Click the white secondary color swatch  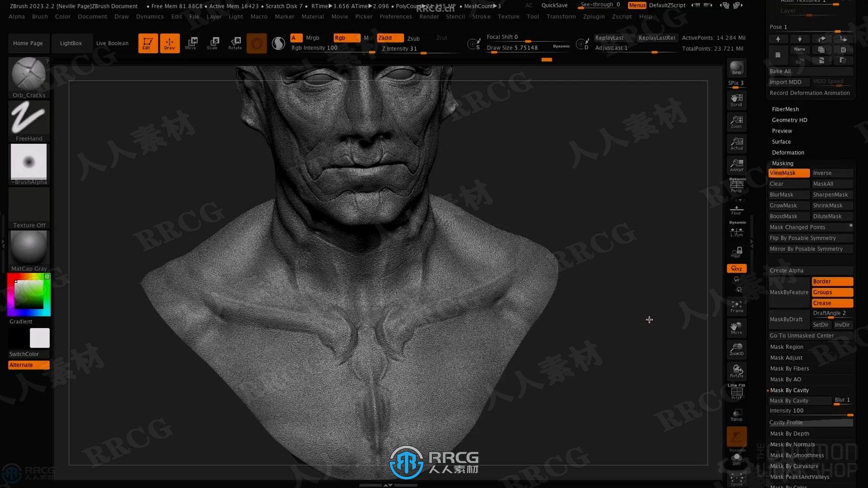pyautogui.click(x=40, y=338)
